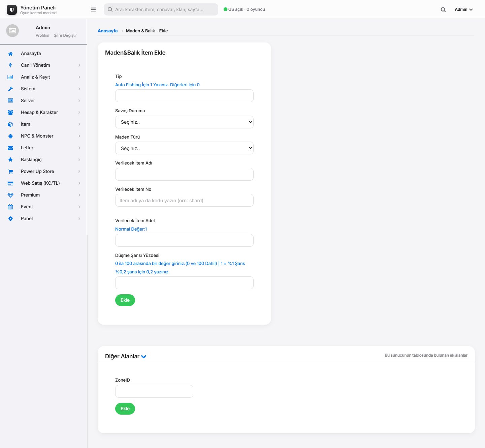Click Ekle button under Düşme Şansı field
This screenshot has width=485, height=448.
(x=125, y=300)
